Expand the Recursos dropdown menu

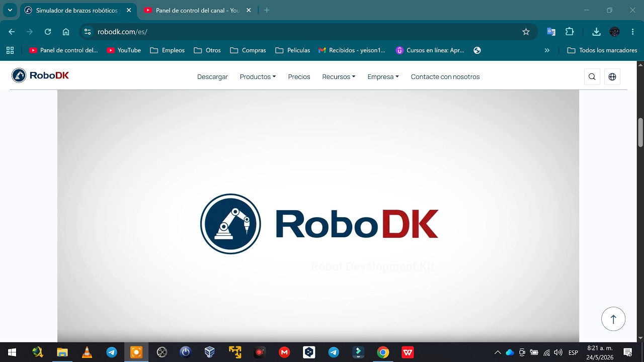[x=339, y=76]
